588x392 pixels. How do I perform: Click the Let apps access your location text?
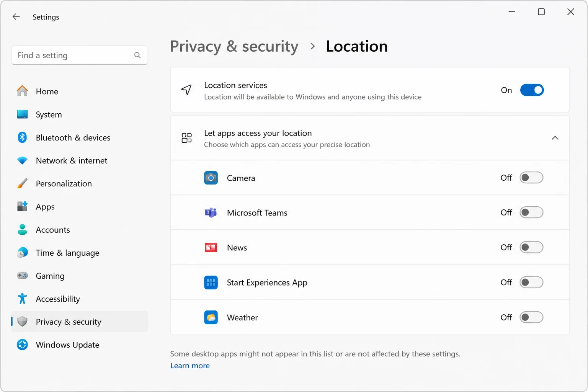(x=258, y=133)
